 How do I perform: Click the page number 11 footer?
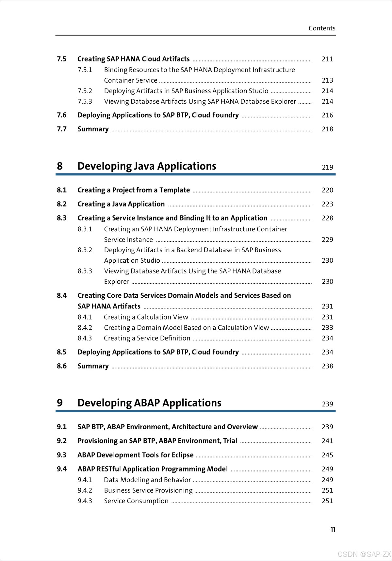point(333,530)
